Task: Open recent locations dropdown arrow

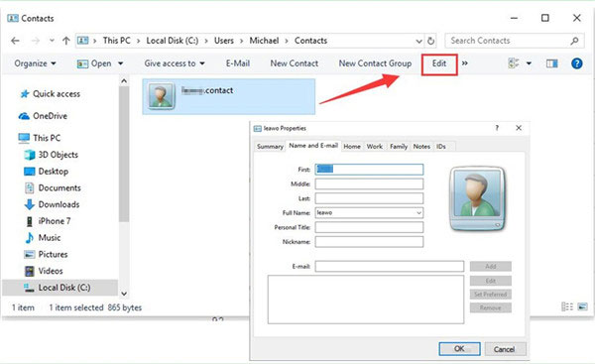Action: (52, 41)
